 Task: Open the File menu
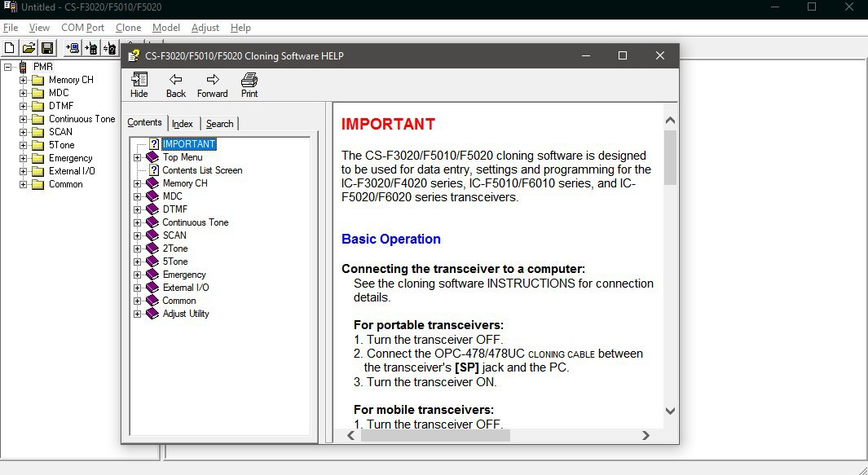point(11,28)
